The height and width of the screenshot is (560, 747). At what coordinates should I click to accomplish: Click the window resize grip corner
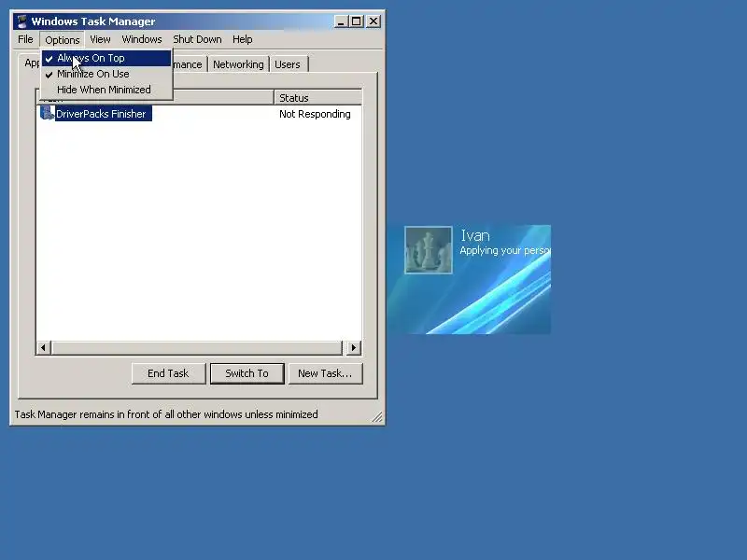pyautogui.click(x=377, y=417)
